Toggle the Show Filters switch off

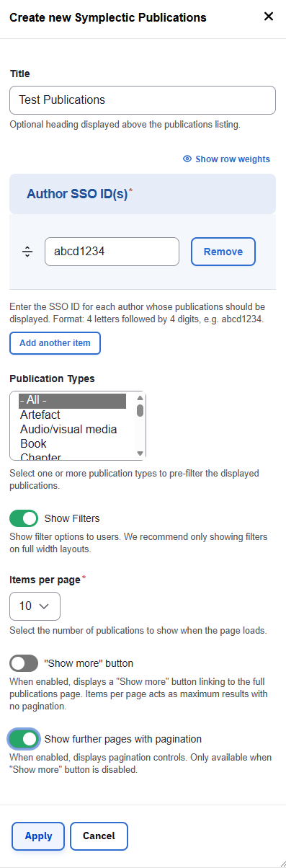(24, 518)
